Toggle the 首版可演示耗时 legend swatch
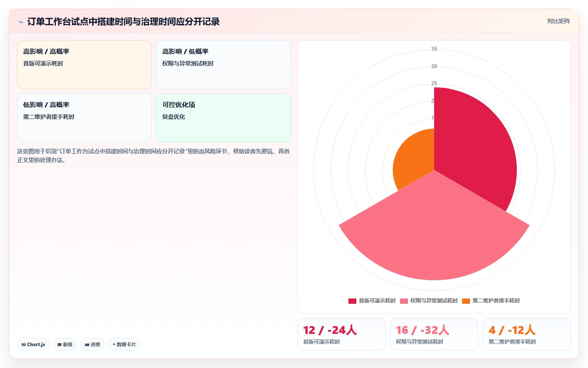 (x=352, y=301)
